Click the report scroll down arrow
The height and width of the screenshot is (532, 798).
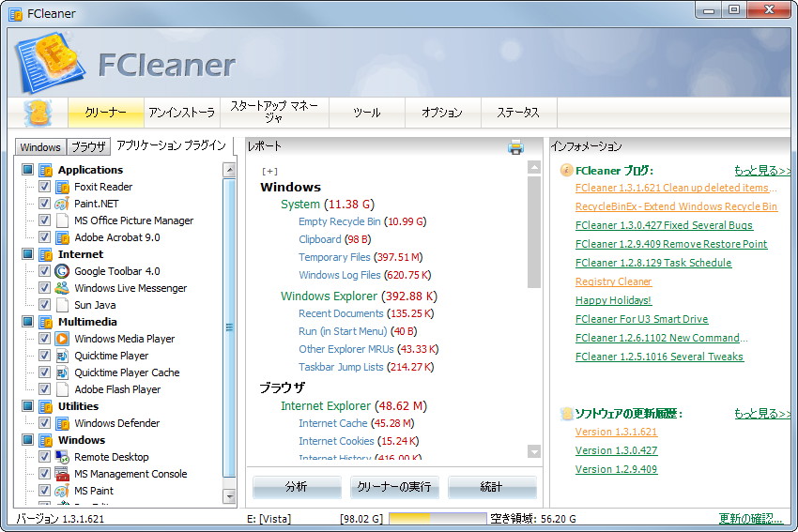[534, 451]
